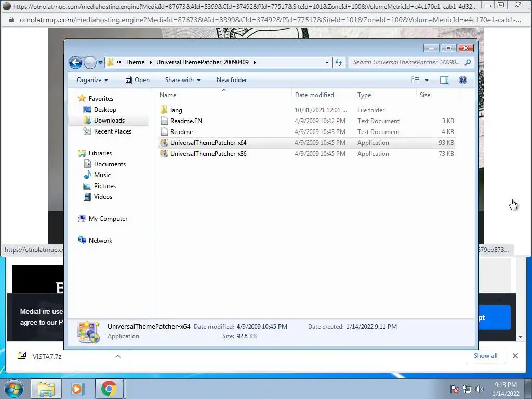The height and width of the screenshot is (399, 532).
Task: Click scroll down arrow on MediaFire page
Action: pos(520,337)
